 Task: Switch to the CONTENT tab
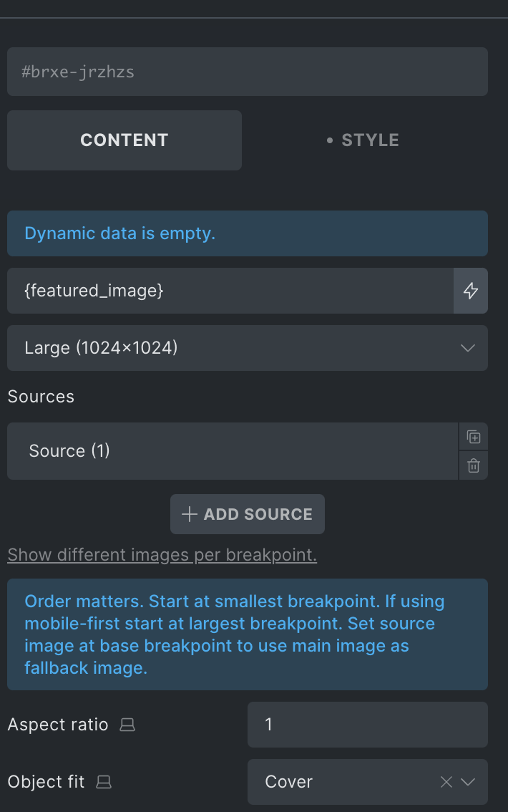pyautogui.click(x=124, y=140)
